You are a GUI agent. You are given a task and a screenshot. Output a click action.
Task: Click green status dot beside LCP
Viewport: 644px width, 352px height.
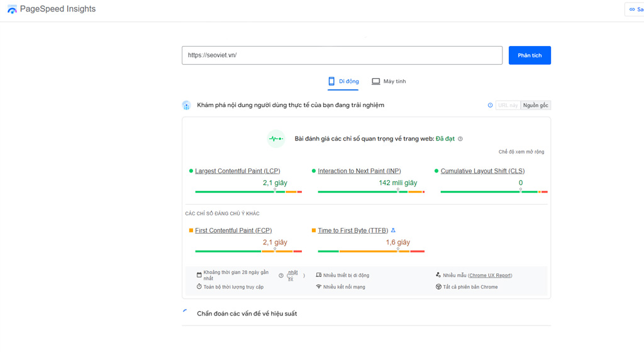coord(191,171)
